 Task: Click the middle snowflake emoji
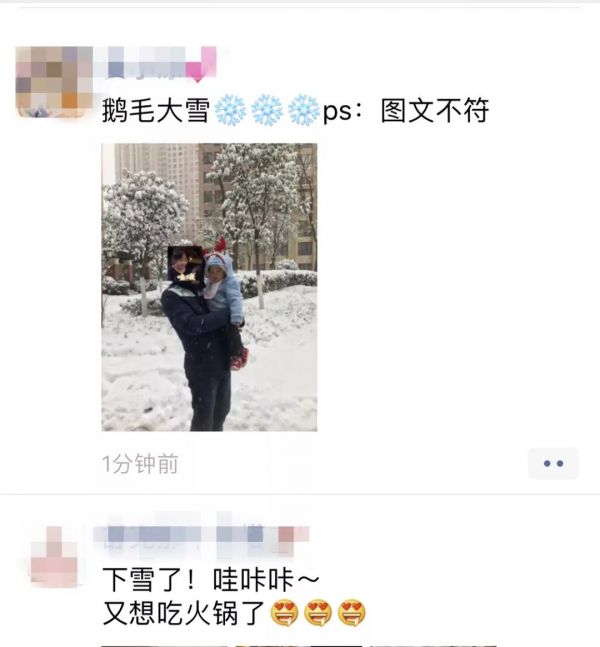coord(267,110)
